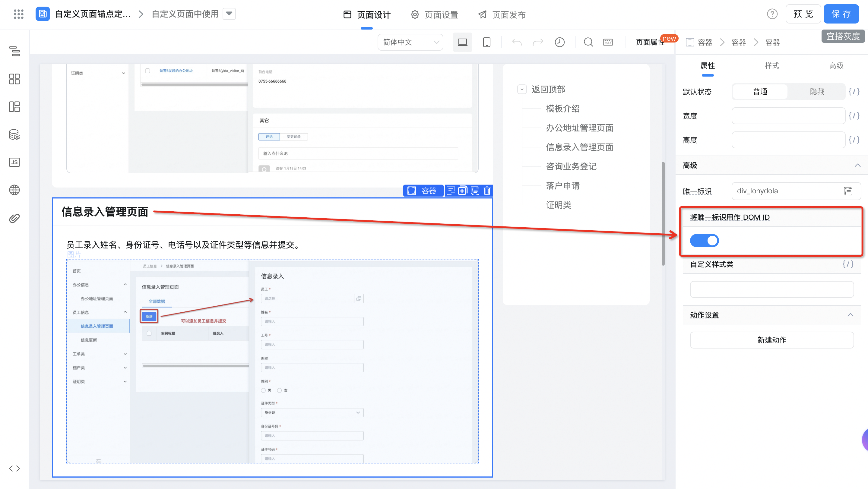
Task: Switch to 页面发布 tab
Action: (502, 15)
